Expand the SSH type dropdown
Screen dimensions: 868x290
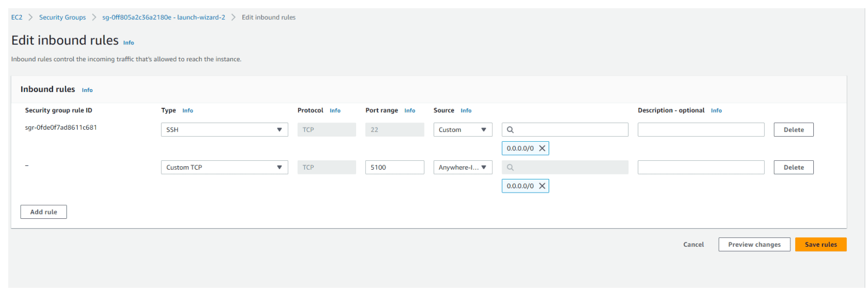(x=224, y=130)
